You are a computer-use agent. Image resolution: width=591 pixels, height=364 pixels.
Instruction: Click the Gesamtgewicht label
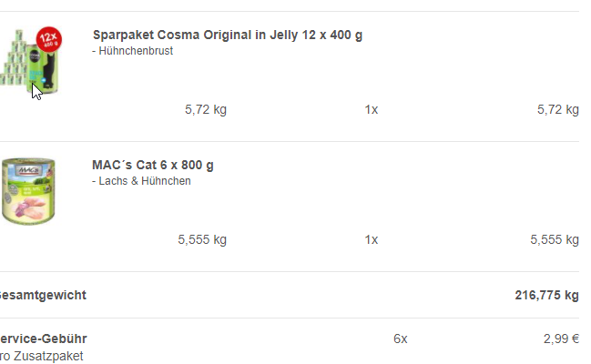43,295
